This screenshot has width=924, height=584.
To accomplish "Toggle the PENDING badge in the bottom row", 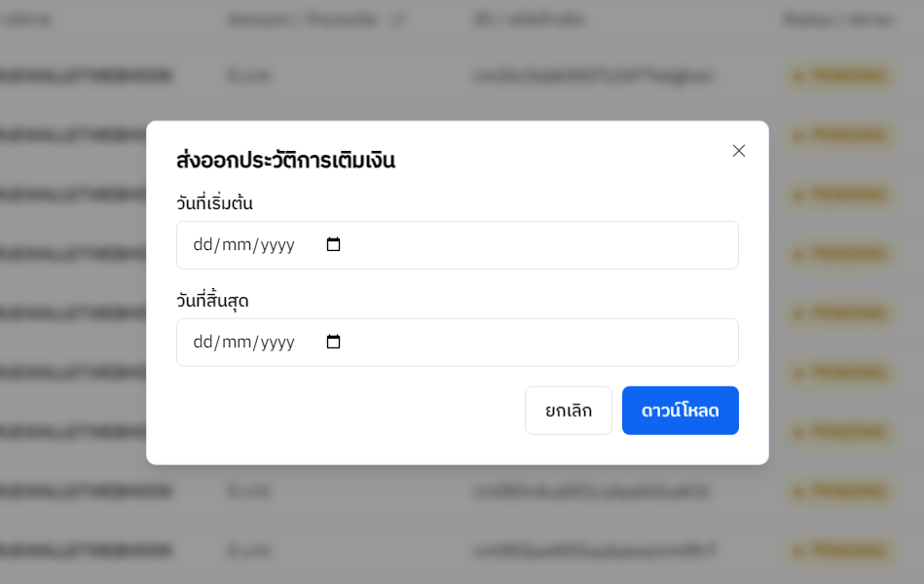I will (x=839, y=550).
